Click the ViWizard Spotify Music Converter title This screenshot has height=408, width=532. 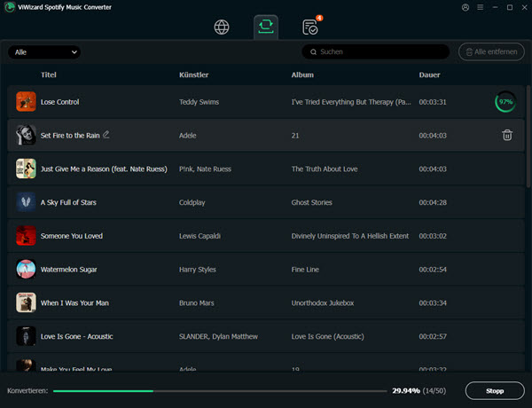click(65, 7)
